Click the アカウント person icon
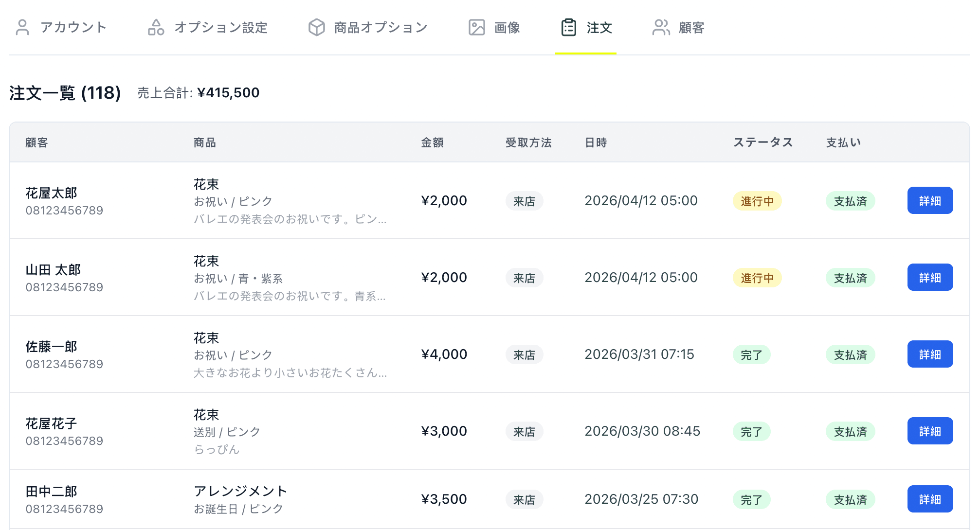This screenshot has height=530, width=980. (x=22, y=27)
